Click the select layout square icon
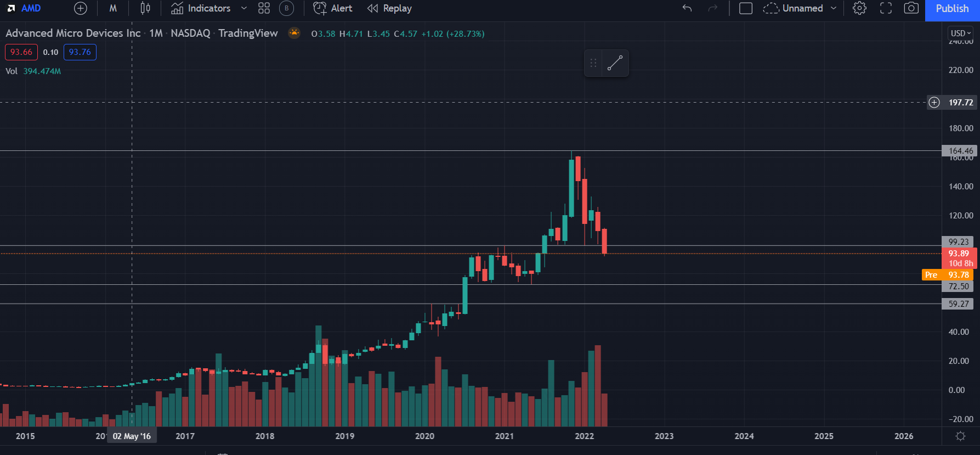This screenshot has height=455, width=980. [x=746, y=8]
